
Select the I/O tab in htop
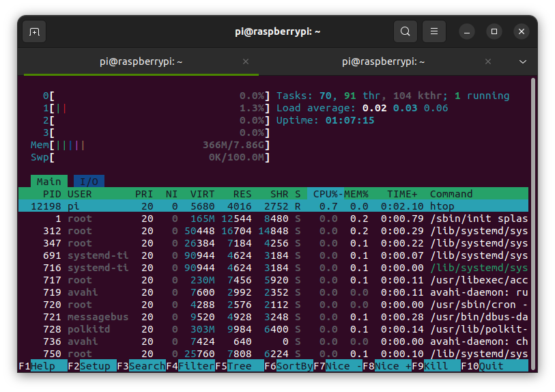coord(89,181)
